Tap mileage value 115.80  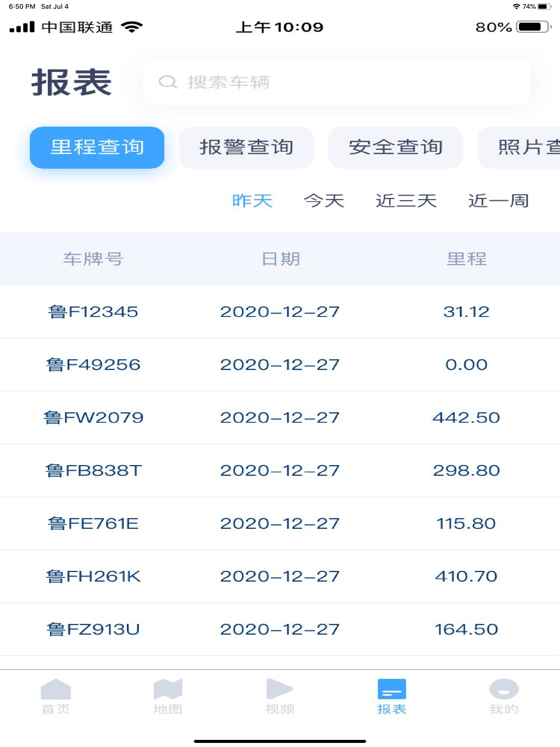pos(466,523)
